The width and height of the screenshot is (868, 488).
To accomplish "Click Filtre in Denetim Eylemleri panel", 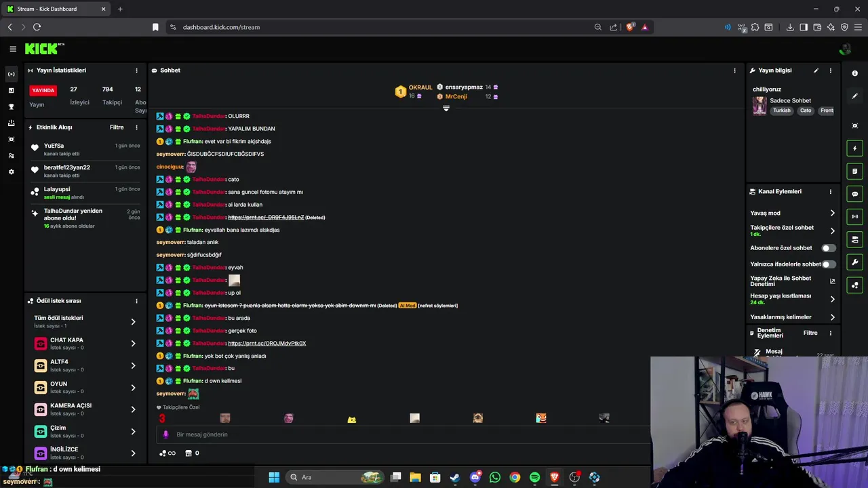I will tap(810, 333).
